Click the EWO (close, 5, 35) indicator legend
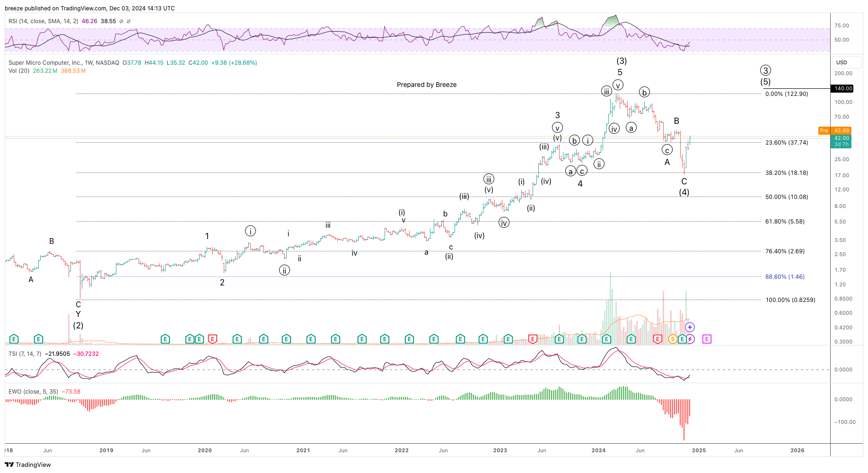The image size is (868, 473). pyautogui.click(x=33, y=392)
